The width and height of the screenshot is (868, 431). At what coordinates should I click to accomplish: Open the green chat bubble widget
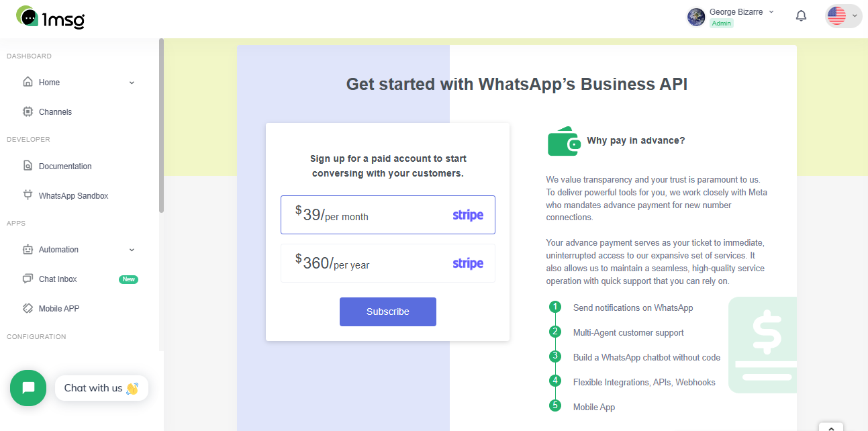pyautogui.click(x=28, y=388)
